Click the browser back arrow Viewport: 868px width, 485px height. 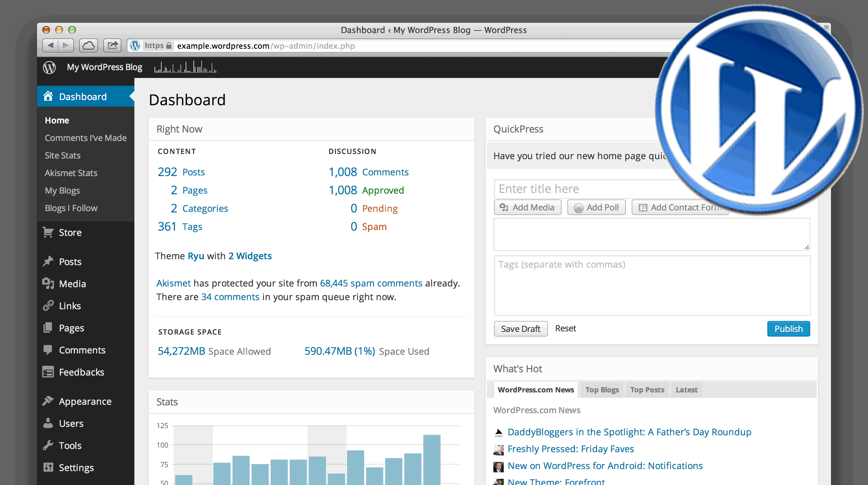point(51,45)
